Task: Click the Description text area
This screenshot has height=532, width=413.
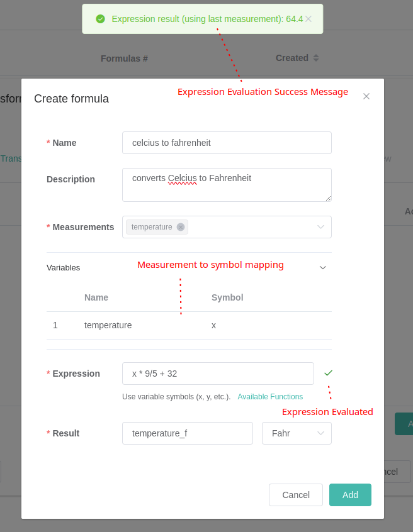Action: coord(227,185)
